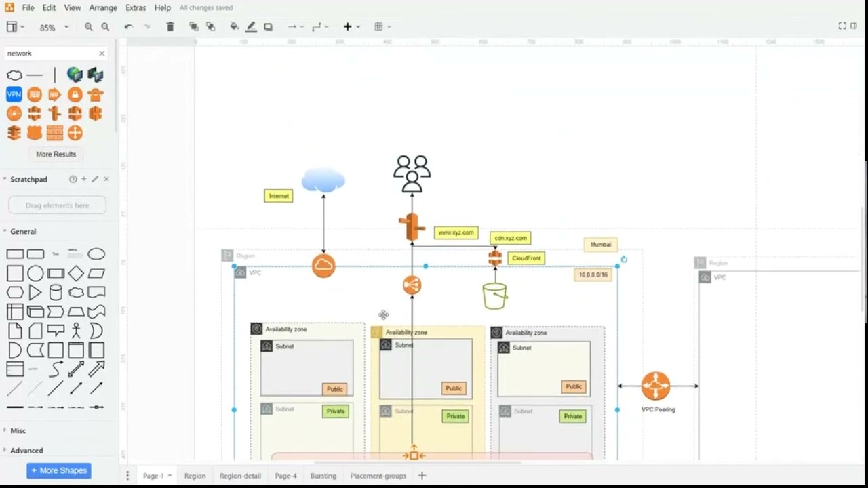Click the 'All changes saved' status text

tap(206, 8)
